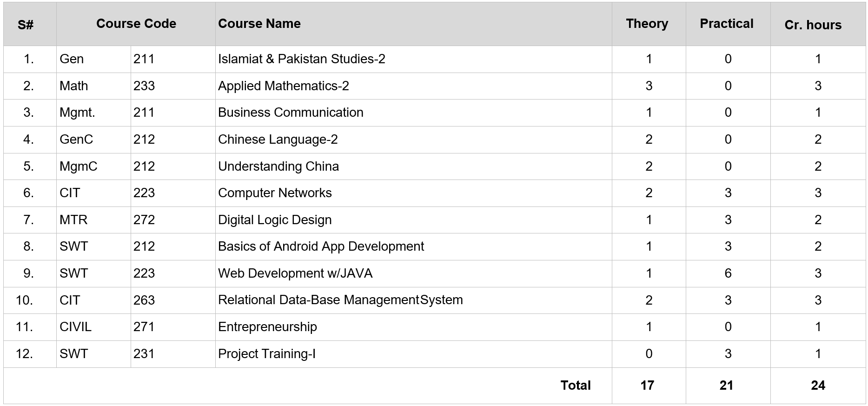Click the Cr. hours header
Screen dimensions: 868x406
tap(818, 24)
